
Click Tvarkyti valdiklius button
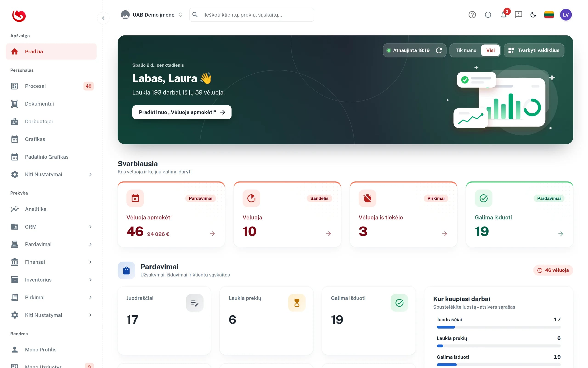[534, 50]
